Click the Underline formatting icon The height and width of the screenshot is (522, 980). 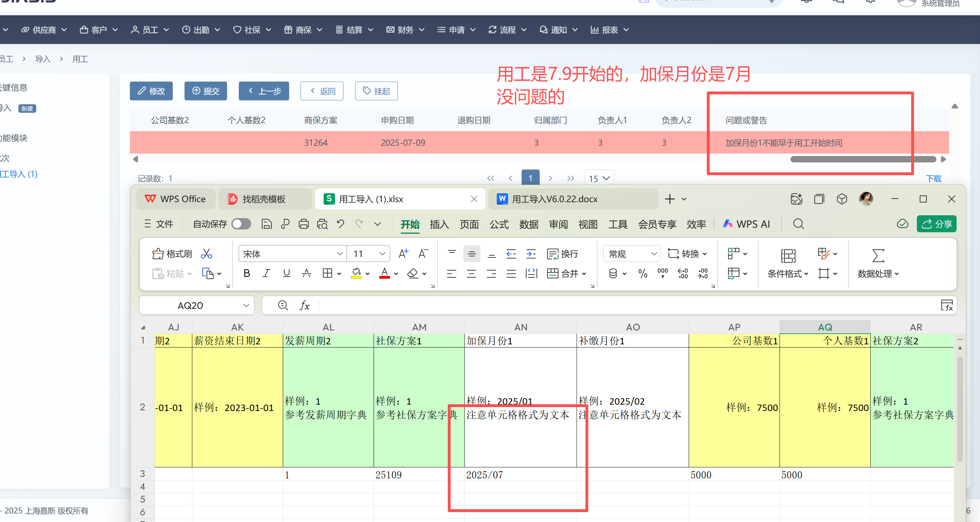click(286, 273)
